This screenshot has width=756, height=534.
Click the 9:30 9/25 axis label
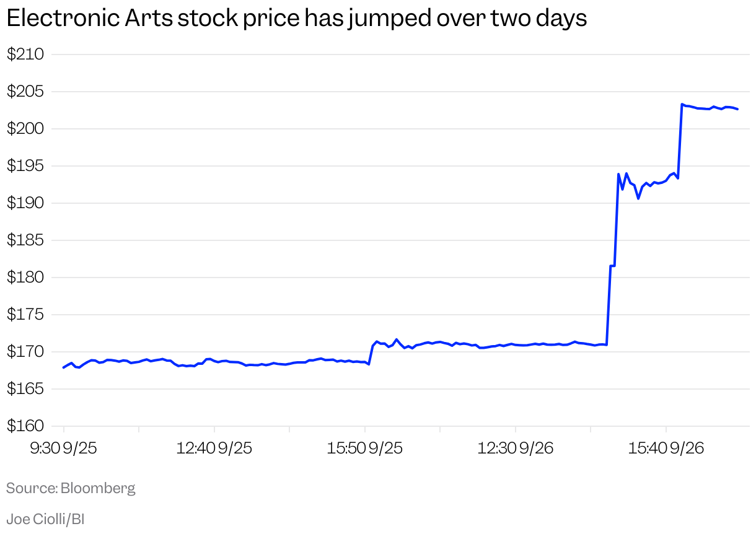click(x=63, y=449)
